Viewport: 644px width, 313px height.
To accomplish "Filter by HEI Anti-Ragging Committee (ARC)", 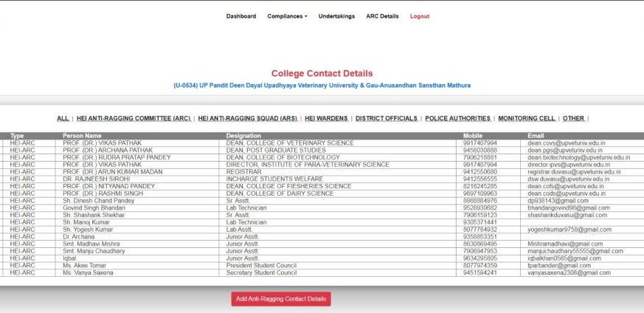I will coord(134,118).
